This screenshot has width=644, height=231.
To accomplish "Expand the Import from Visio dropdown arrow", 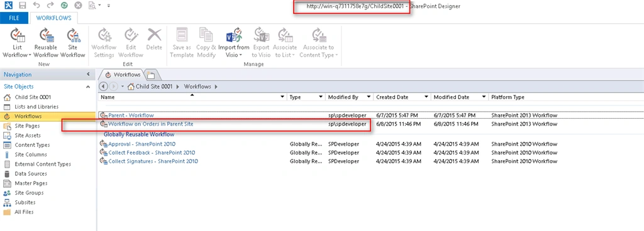I will pos(241,55).
